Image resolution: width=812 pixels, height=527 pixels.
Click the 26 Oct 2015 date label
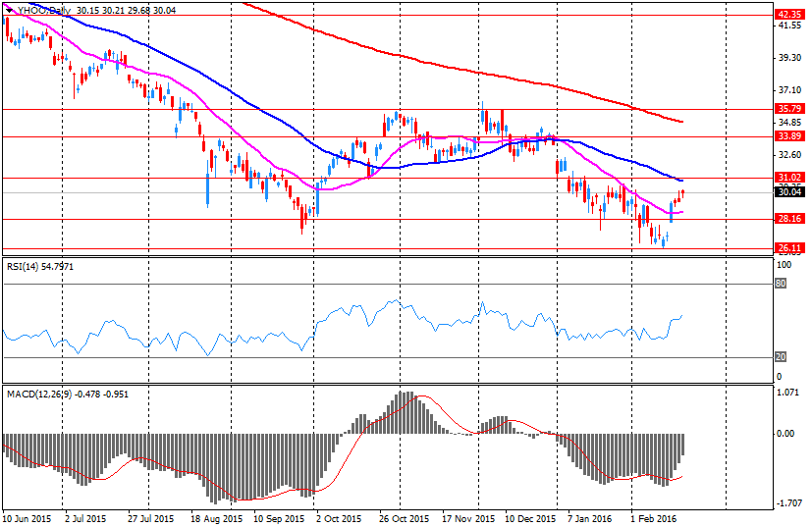point(405,519)
